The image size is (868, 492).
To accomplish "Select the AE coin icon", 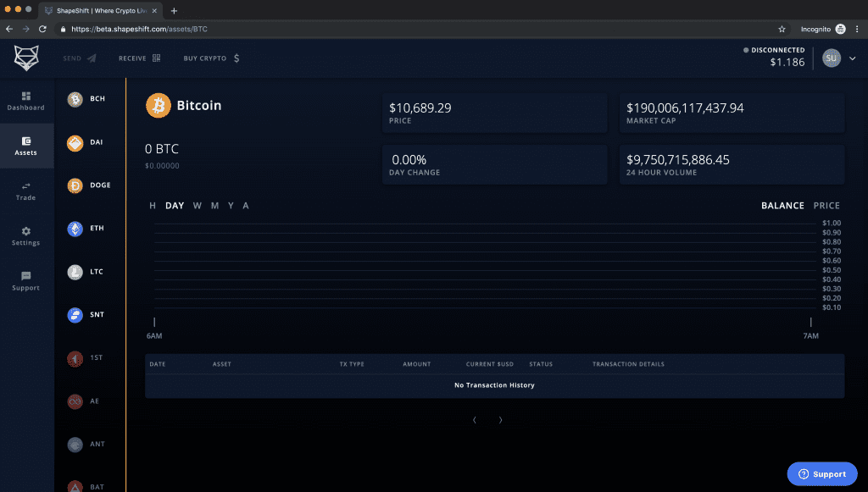I will [x=75, y=402].
